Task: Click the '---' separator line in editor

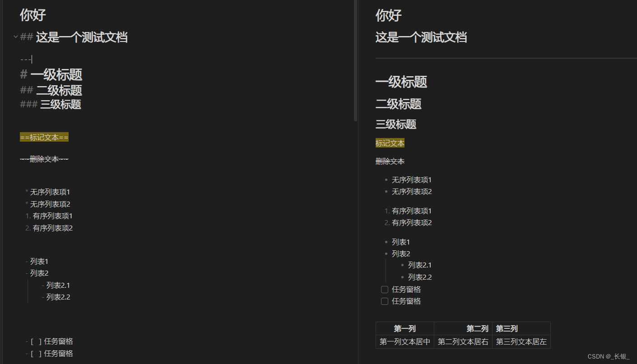Action: (x=26, y=59)
